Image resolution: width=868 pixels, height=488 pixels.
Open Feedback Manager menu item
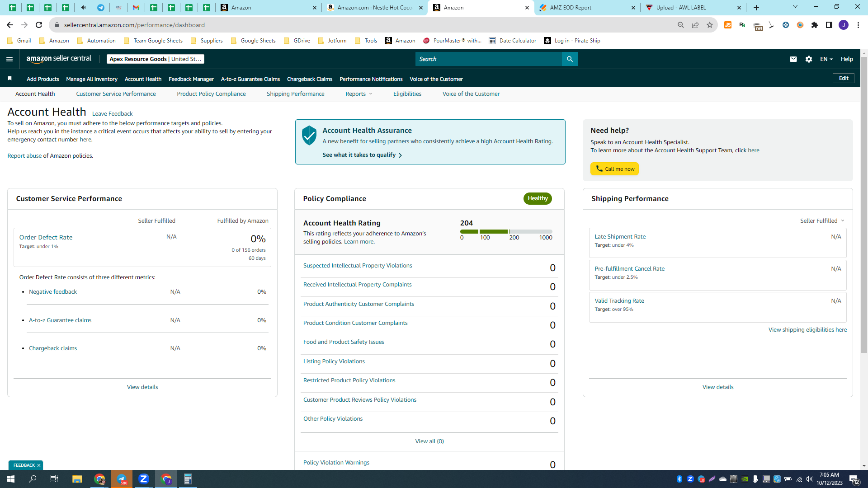[191, 79]
